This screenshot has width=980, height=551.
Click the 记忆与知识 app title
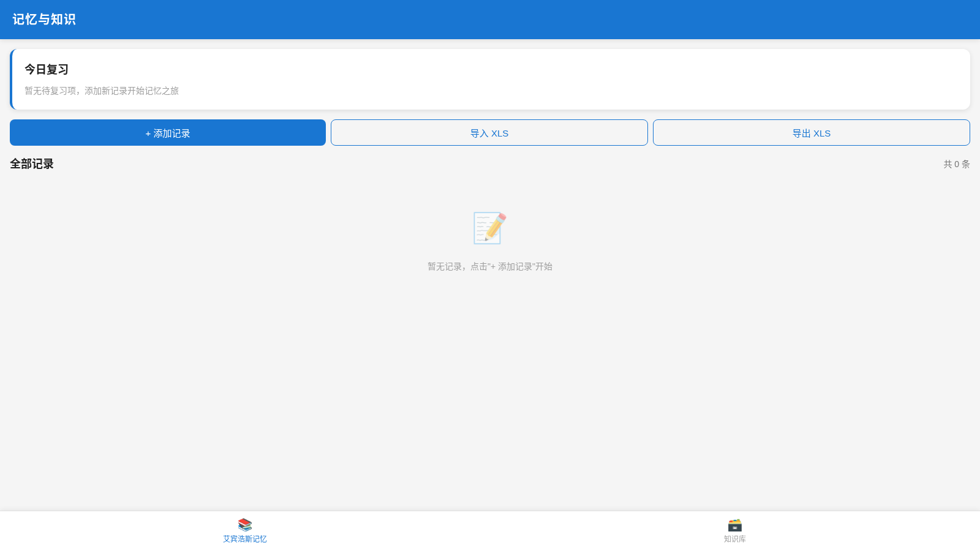[44, 20]
